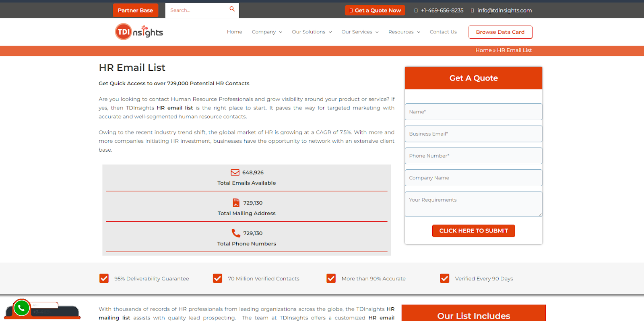Call the +1-469-656-8235 phone link

[442, 10]
